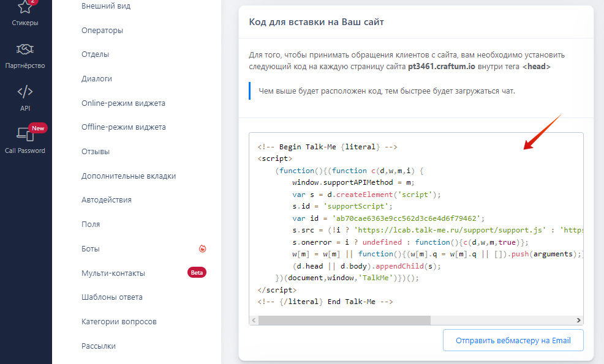Open Online-режим виджета settings
Screen dimensions: 604x364
tap(123, 103)
